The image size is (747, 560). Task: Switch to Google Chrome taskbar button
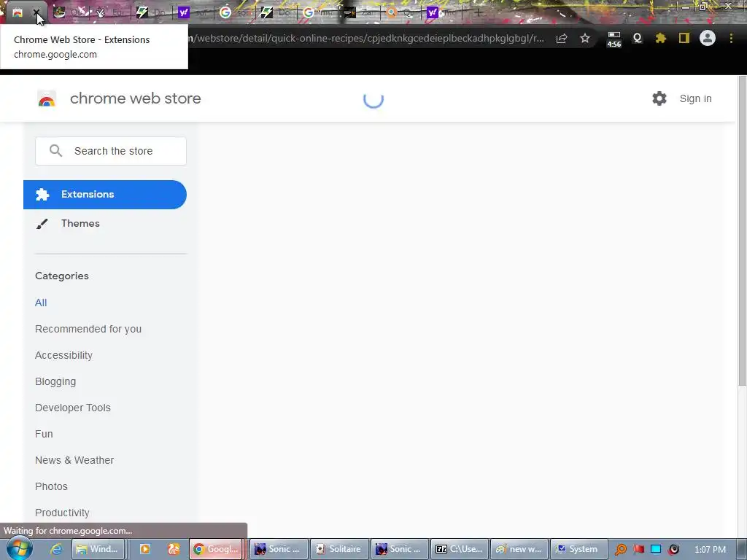[216, 549]
